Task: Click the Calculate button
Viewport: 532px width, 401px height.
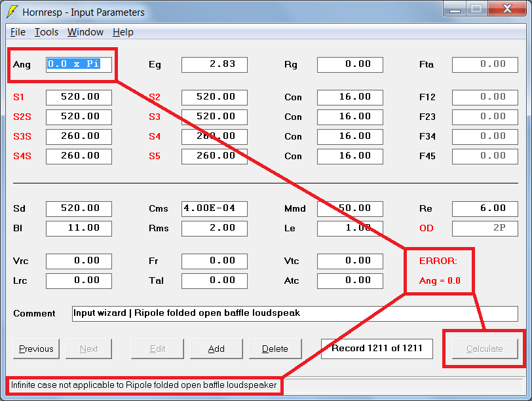Action: [x=485, y=349]
